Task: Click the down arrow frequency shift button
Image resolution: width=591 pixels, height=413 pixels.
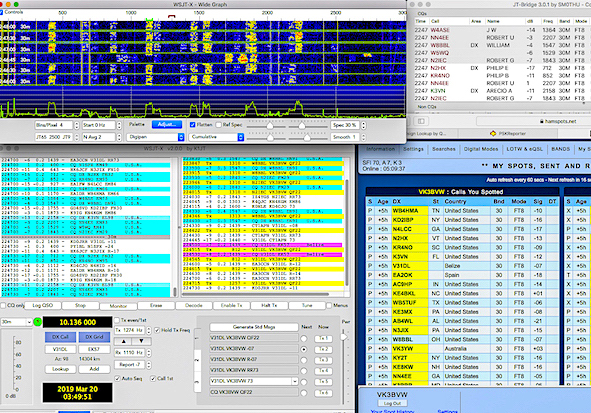Action: (x=141, y=341)
